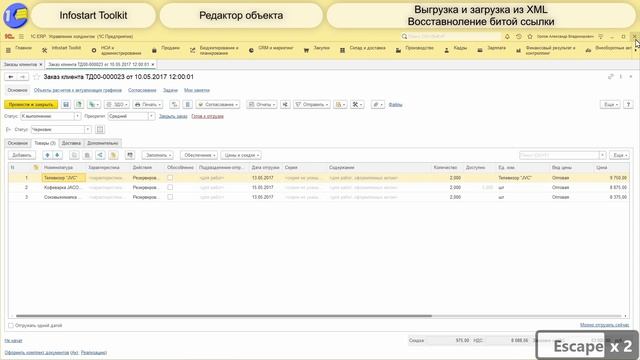
Task: Click the icon left of Заполнить button
Action: pyautogui.click(x=130, y=155)
